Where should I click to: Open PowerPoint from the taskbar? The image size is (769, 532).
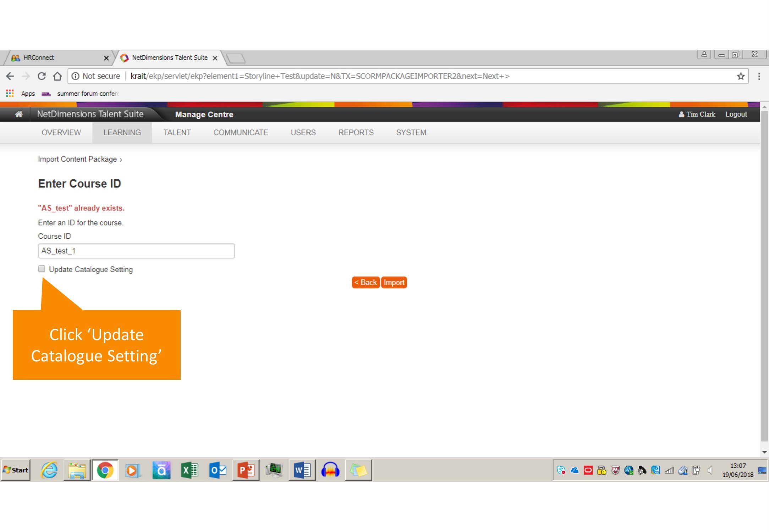[246, 470]
